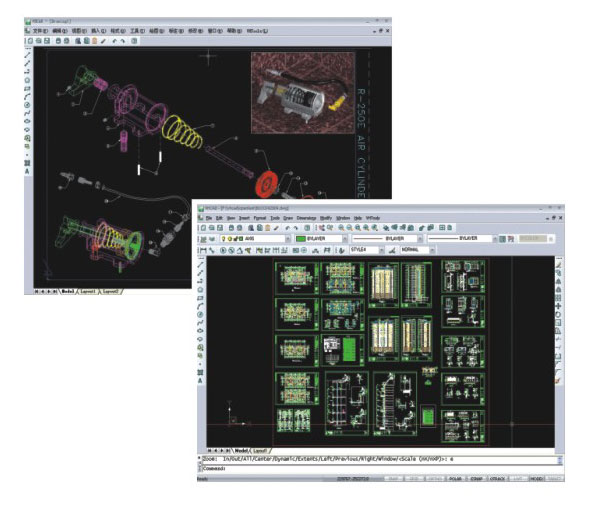
Task: Select Erase tool in front window right toolbar
Action: point(558,265)
